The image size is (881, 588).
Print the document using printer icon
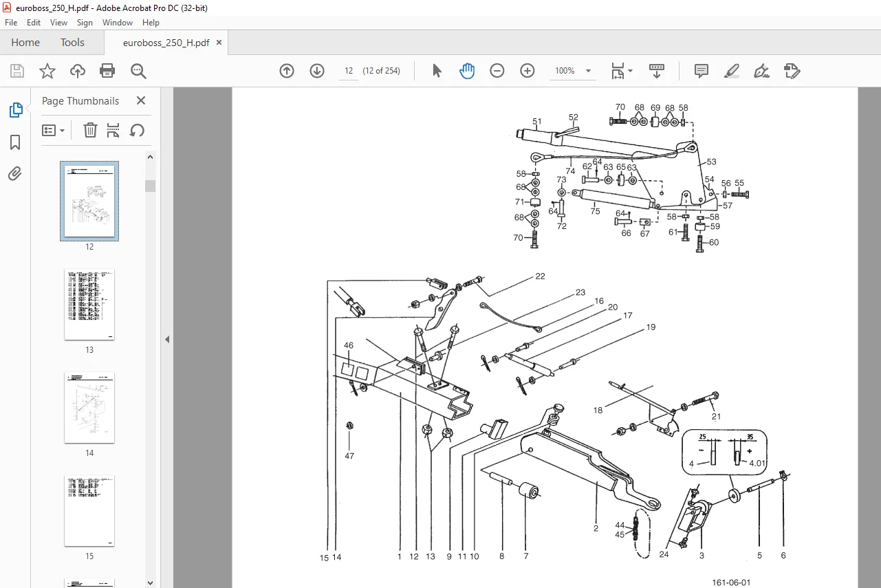107,71
